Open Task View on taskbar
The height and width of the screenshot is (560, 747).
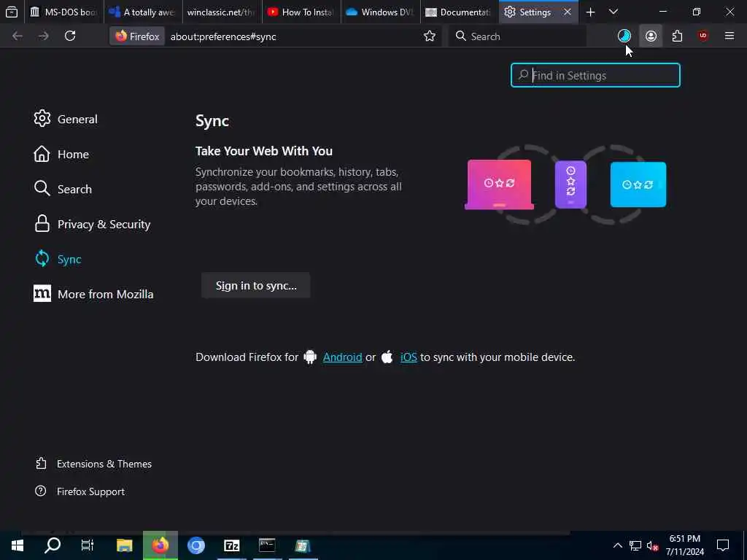(x=88, y=545)
